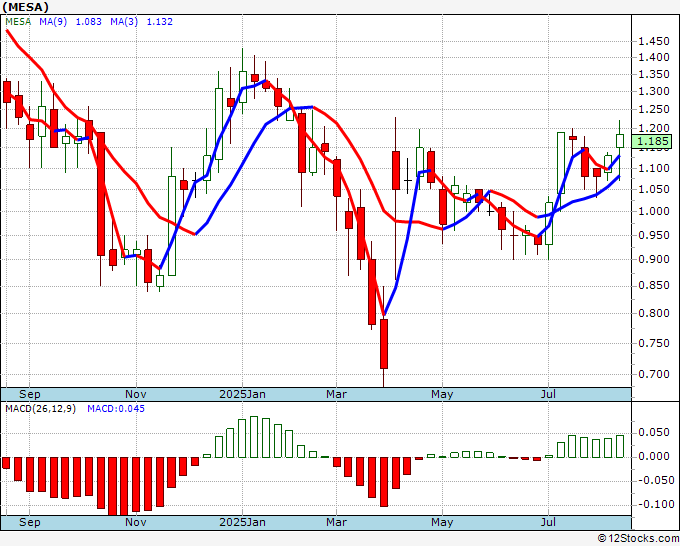680x546 pixels.
Task: Select Jul on the MACD panel time axis
Action: click(548, 522)
